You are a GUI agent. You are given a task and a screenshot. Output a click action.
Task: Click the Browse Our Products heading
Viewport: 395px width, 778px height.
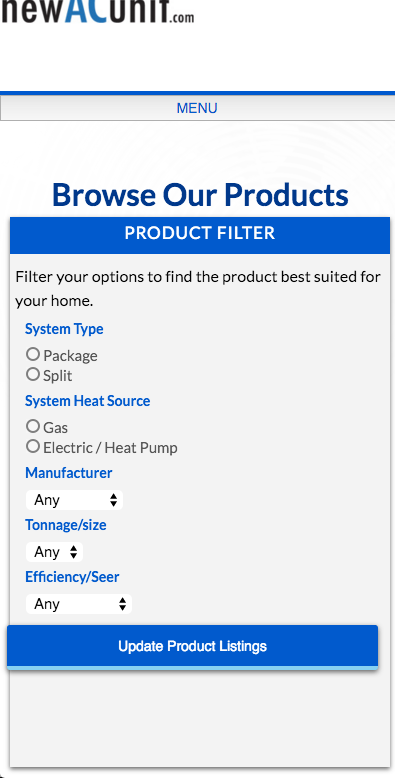point(200,194)
